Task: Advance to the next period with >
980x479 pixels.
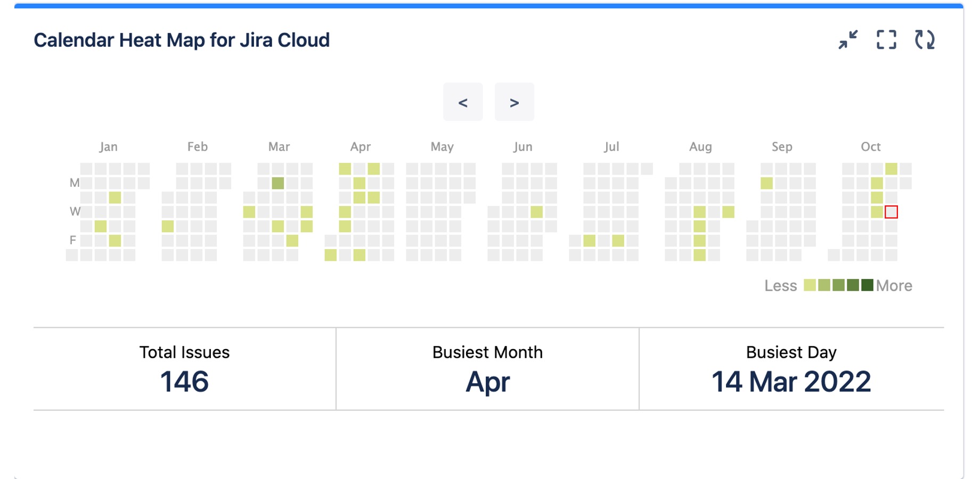Action: [514, 102]
